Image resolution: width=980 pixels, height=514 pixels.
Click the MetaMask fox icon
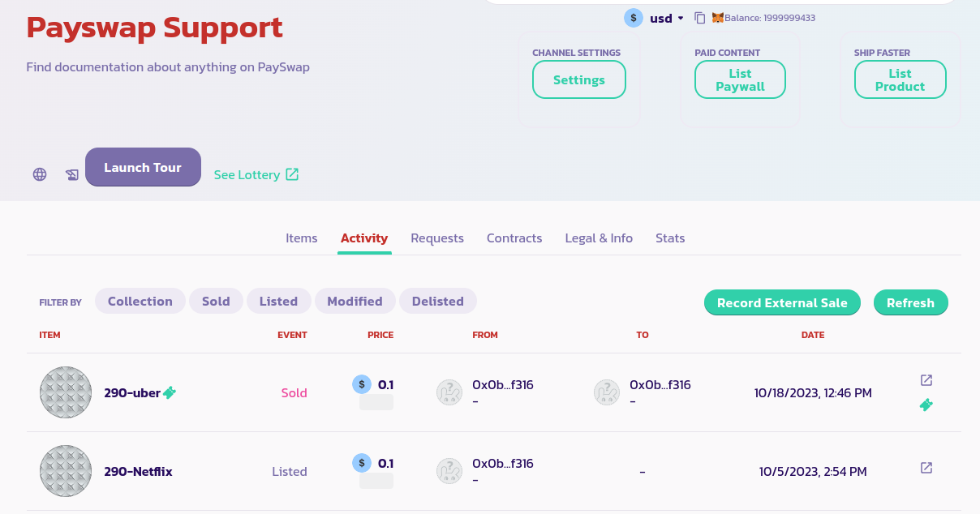tap(717, 18)
